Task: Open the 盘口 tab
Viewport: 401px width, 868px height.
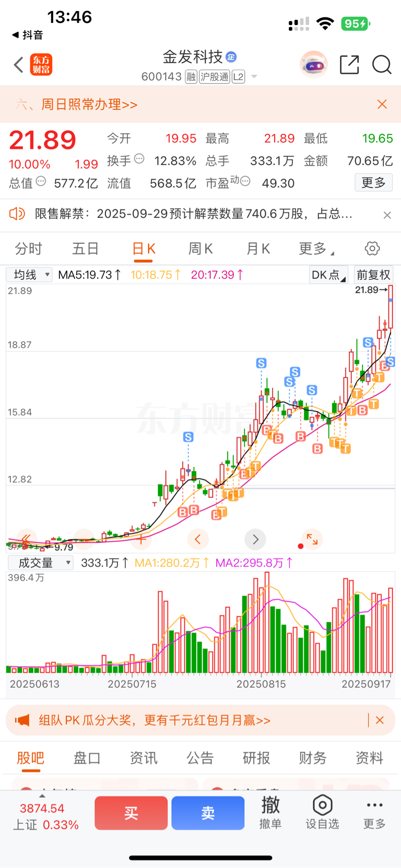Action: (87, 758)
